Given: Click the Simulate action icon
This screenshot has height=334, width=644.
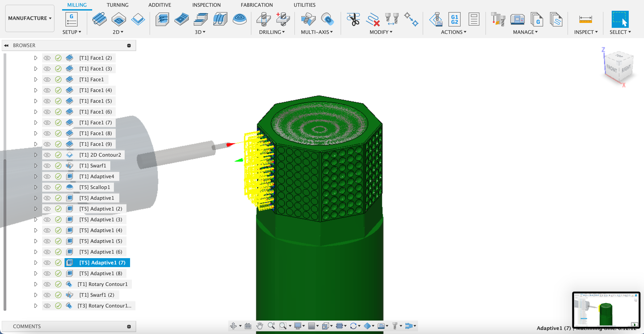Looking at the screenshot, I should [436, 19].
